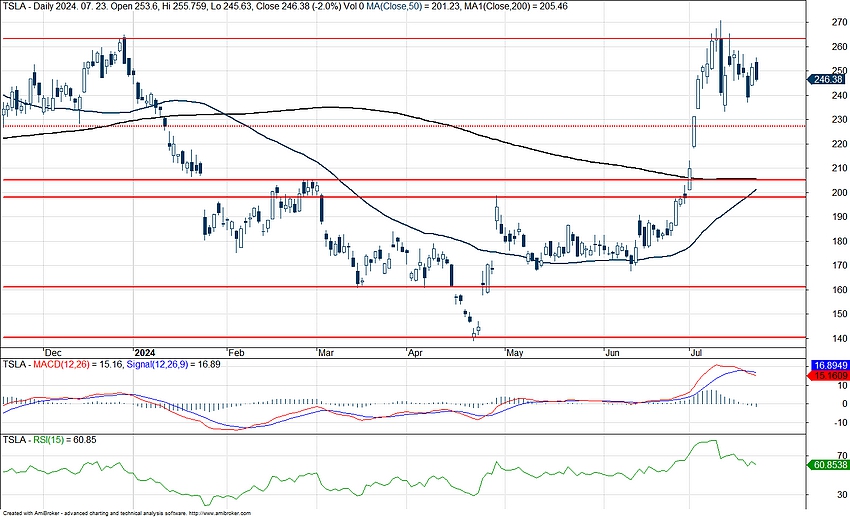The width and height of the screenshot is (850, 517).
Task: Click the Jul month label on time axis
Action: coord(696,353)
